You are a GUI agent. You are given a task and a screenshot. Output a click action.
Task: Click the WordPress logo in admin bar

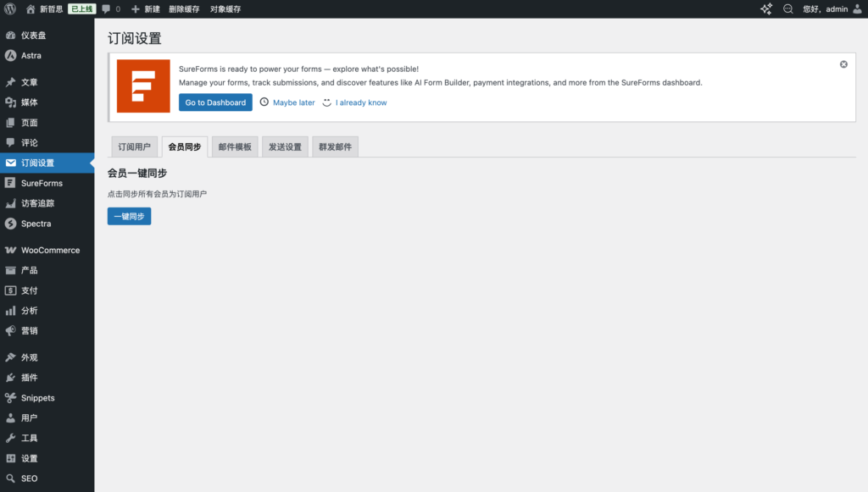(x=10, y=9)
